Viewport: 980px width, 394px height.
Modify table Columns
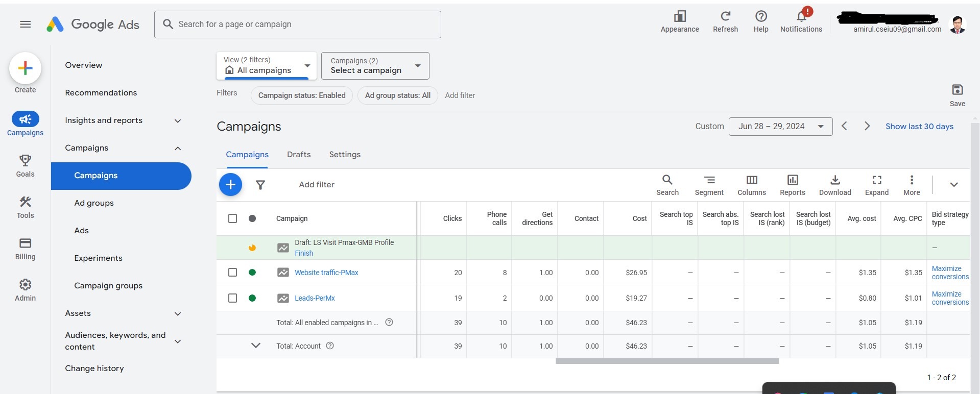(x=752, y=185)
